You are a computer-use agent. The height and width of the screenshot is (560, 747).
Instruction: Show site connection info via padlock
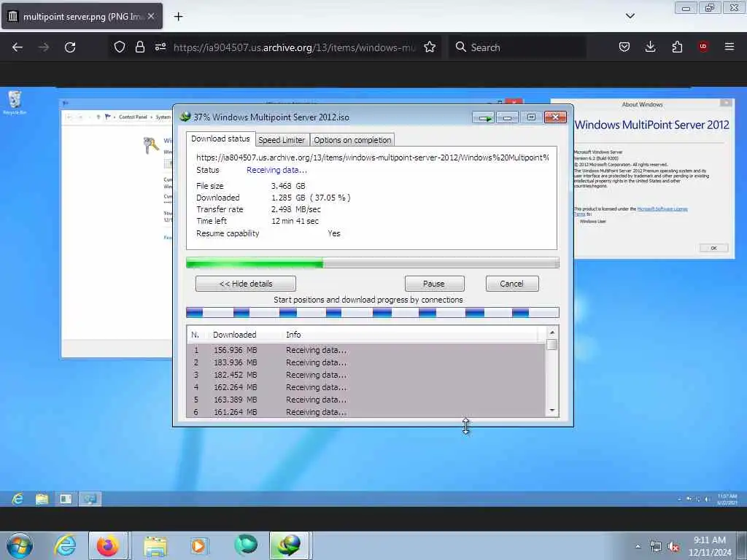pos(139,47)
